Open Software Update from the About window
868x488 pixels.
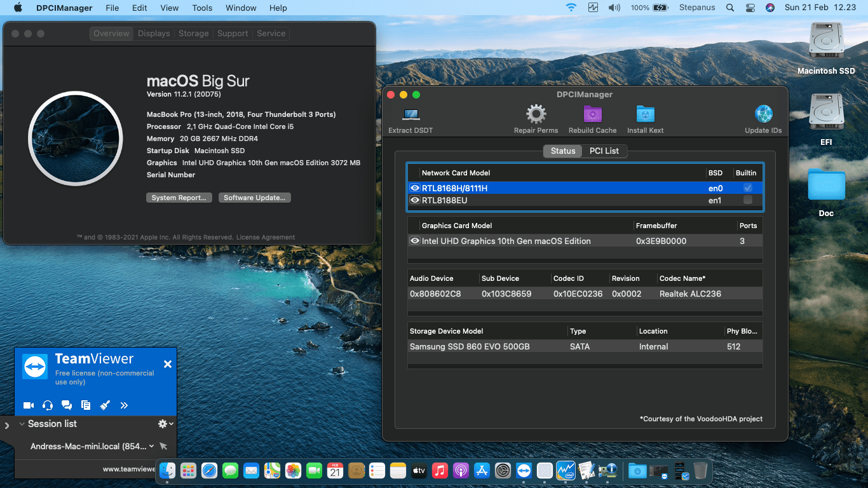click(x=254, y=198)
